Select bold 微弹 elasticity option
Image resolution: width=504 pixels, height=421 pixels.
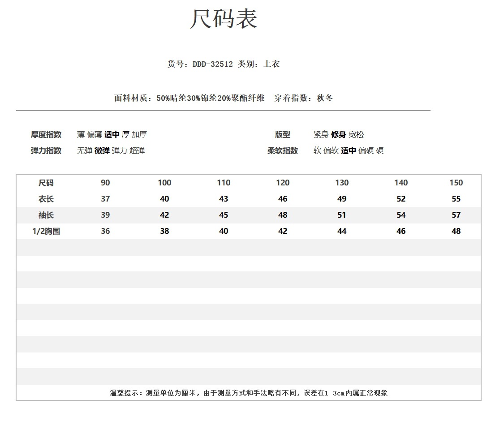pyautogui.click(x=102, y=150)
